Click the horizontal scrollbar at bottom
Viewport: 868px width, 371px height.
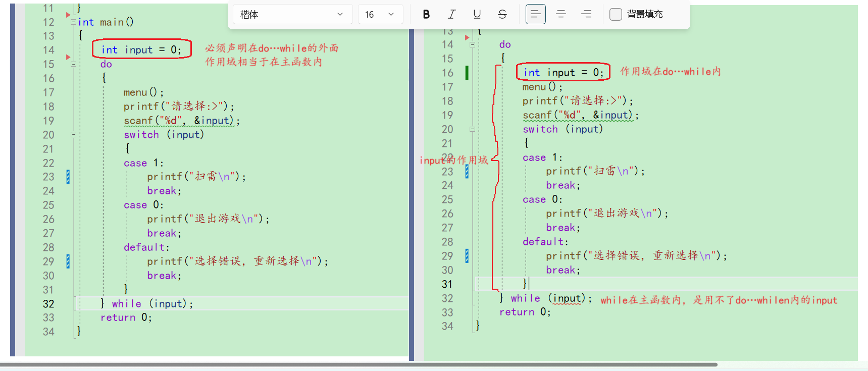359,364
